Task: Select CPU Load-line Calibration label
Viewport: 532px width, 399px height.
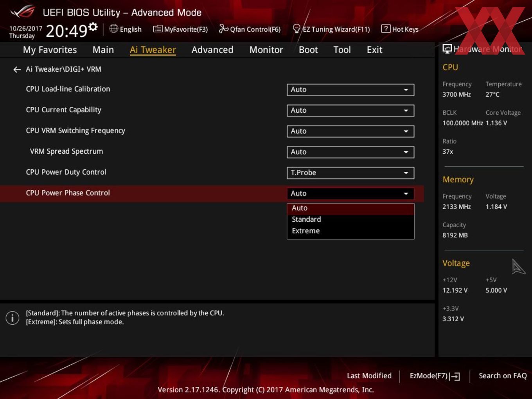Action: [68, 89]
